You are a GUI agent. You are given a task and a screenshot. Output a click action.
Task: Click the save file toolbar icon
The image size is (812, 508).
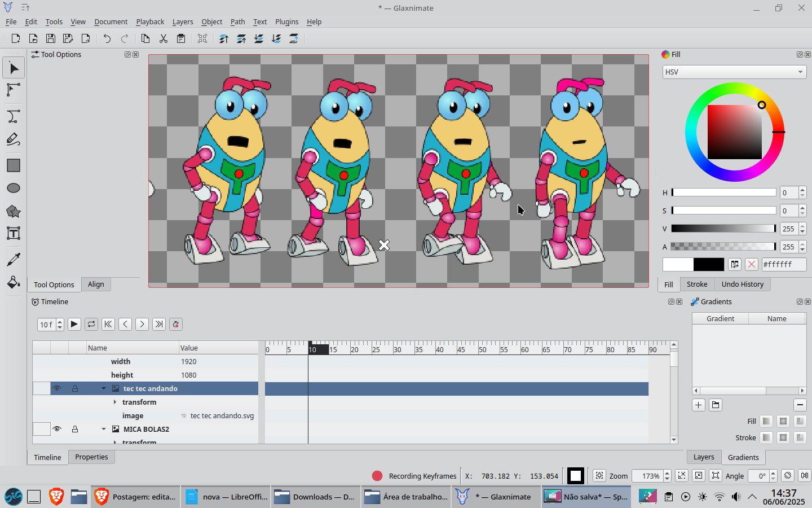coord(51,38)
